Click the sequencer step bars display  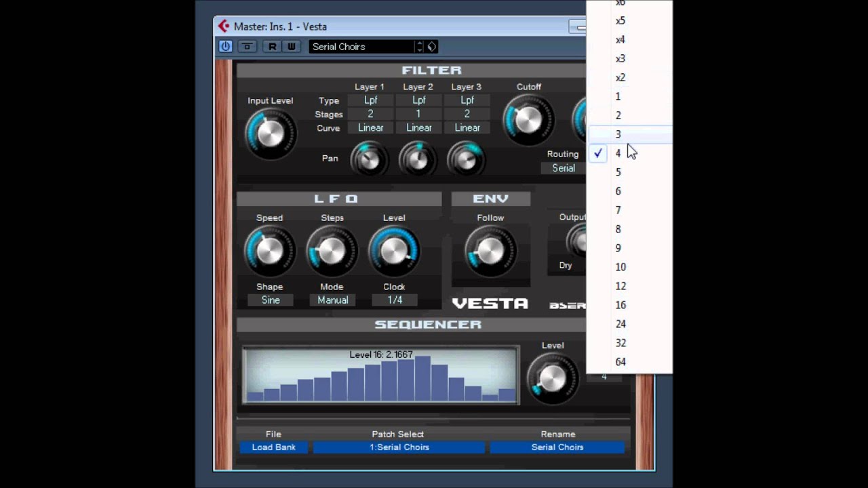point(381,375)
